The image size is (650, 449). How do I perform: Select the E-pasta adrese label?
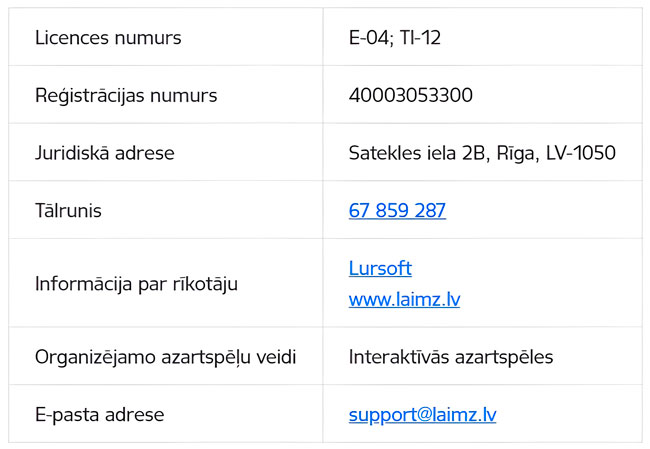[x=100, y=415]
